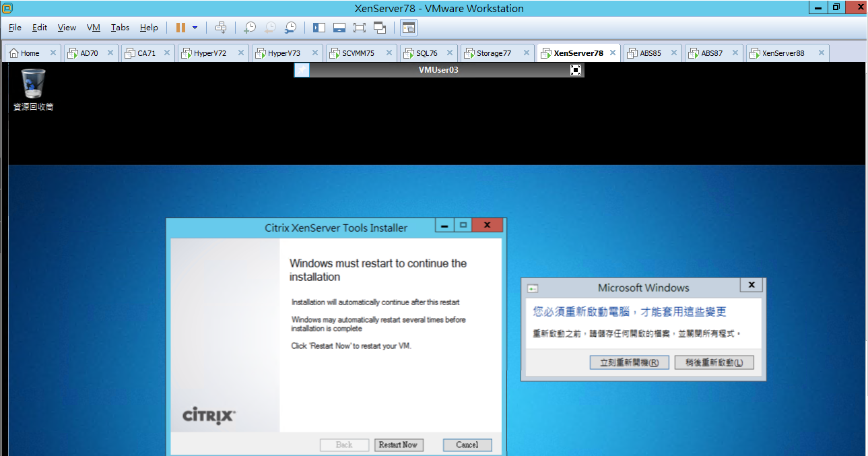The height and width of the screenshot is (456, 868).
Task: Switch to the ABS85 tab
Action: (x=650, y=53)
